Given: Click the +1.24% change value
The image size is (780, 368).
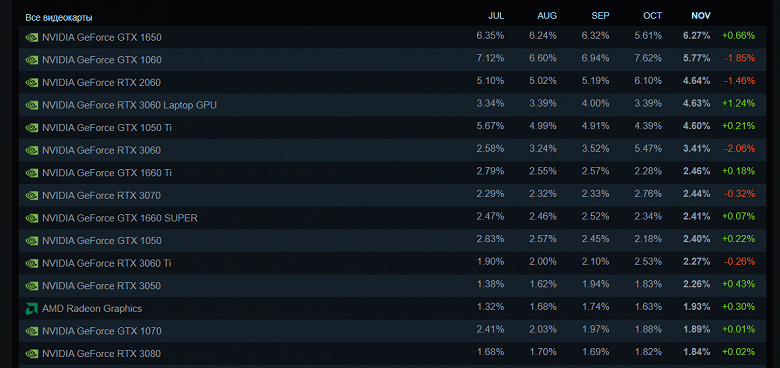Looking at the screenshot, I should pos(739,103).
